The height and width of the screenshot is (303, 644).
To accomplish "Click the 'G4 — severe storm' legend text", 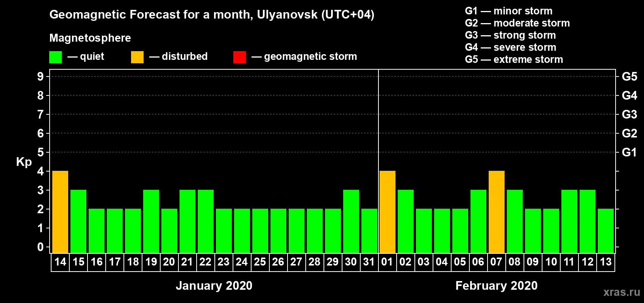I will 511,47.
